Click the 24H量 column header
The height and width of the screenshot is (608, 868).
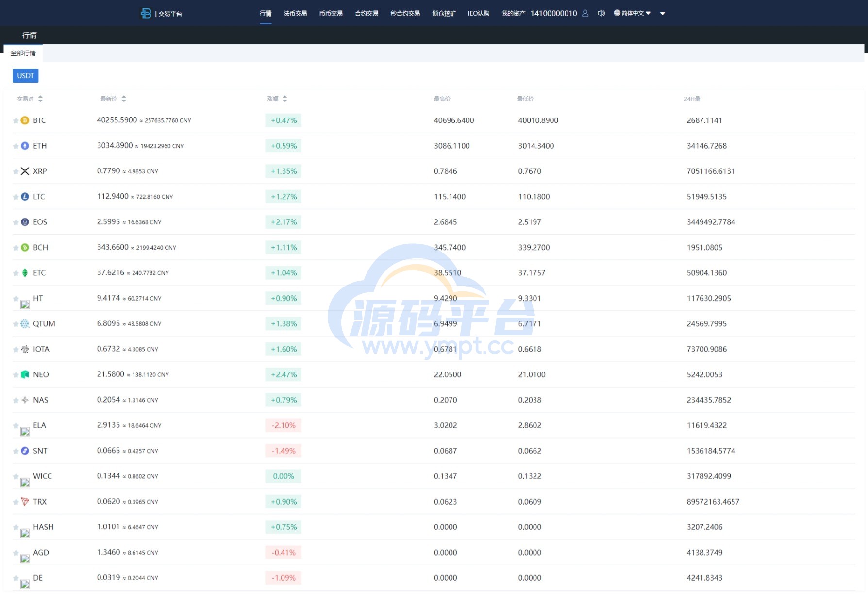click(692, 99)
